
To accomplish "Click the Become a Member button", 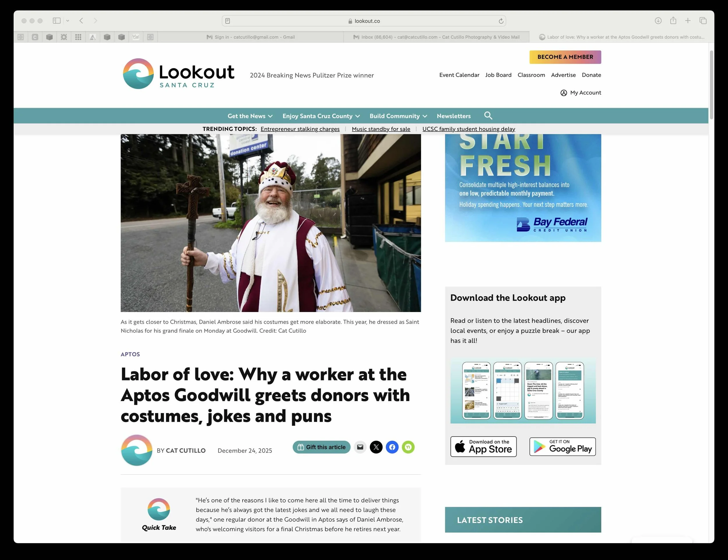I will click(x=565, y=57).
